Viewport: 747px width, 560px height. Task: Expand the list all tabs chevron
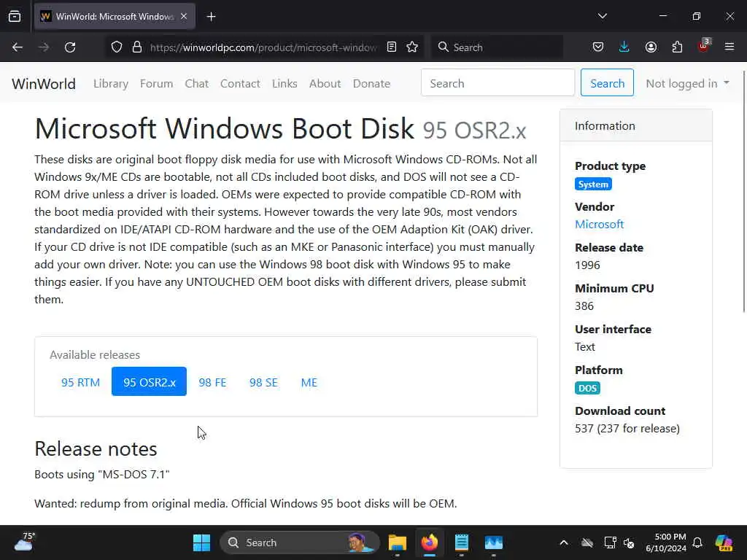click(x=602, y=16)
